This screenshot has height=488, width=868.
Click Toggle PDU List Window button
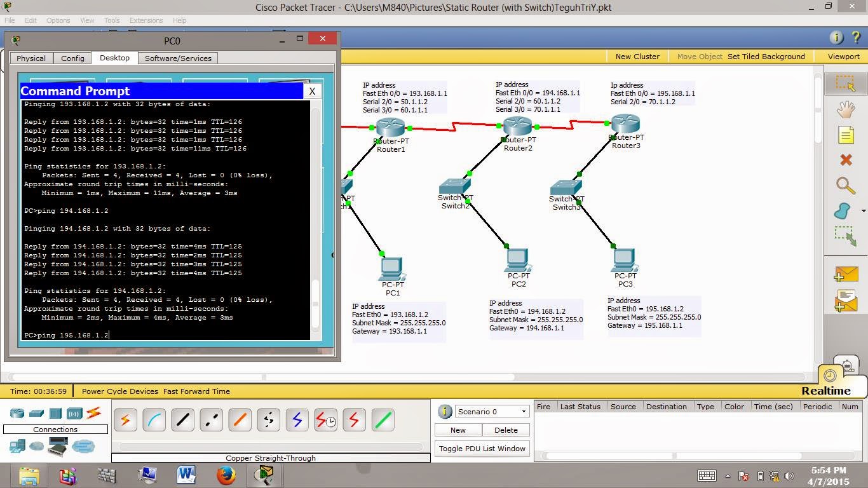pyautogui.click(x=482, y=449)
